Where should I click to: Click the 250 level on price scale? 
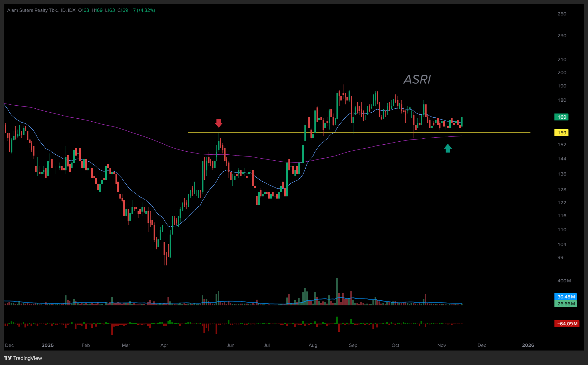pyautogui.click(x=562, y=14)
